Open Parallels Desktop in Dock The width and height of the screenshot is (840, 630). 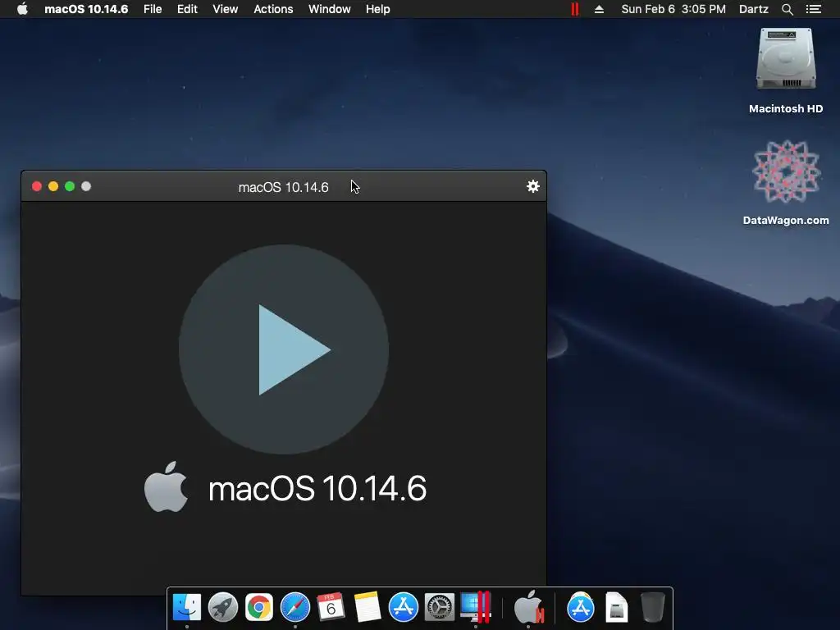(476, 607)
